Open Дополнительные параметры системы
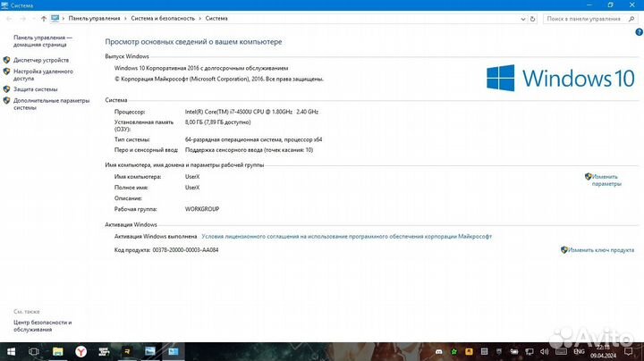Viewport: 644px width, 361px height. click(51, 104)
